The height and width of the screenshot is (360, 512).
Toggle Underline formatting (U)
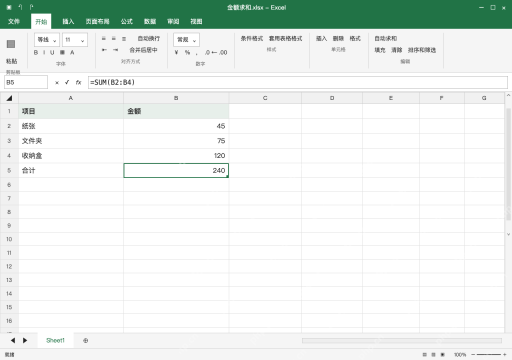tap(52, 52)
